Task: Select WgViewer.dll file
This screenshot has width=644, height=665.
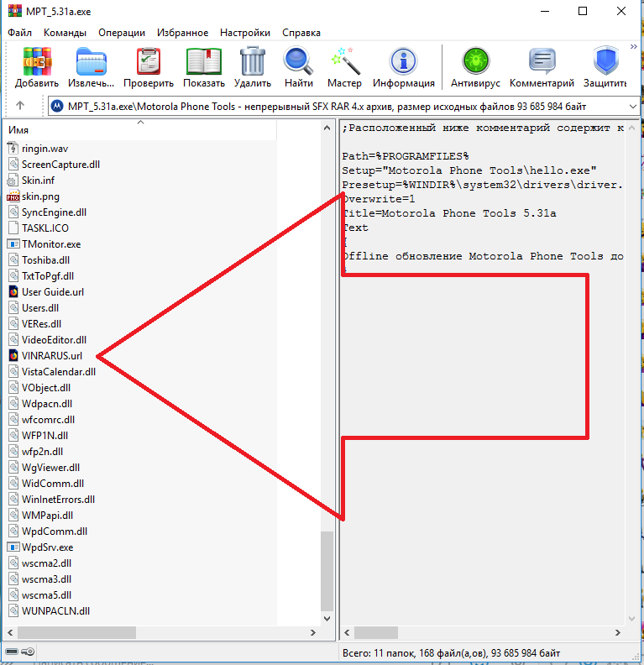Action: point(50,468)
